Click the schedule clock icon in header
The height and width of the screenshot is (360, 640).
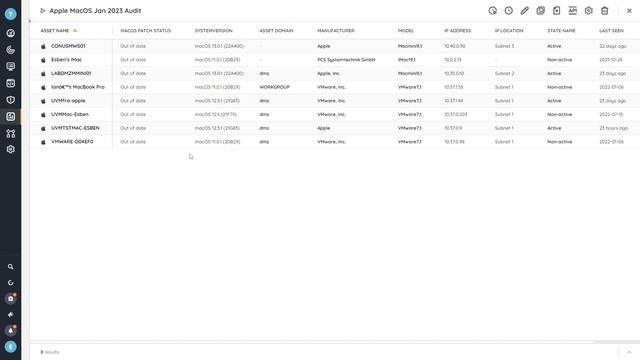tap(509, 11)
